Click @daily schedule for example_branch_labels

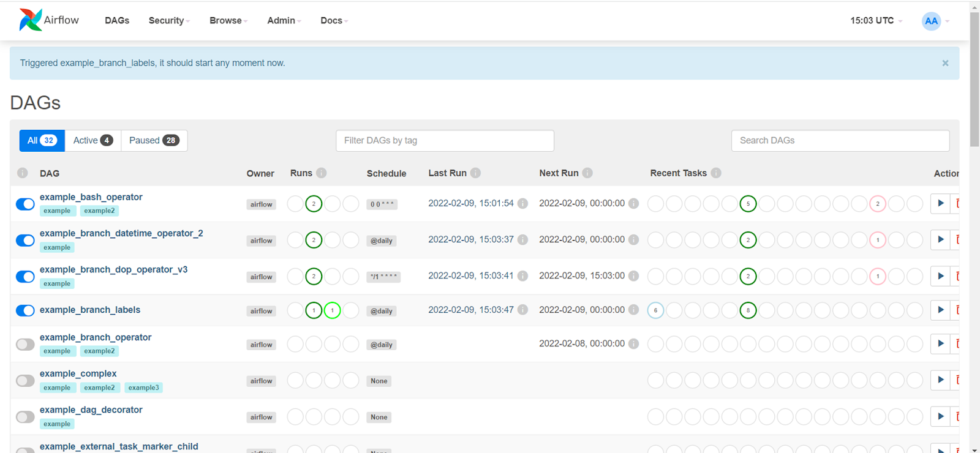tap(381, 311)
